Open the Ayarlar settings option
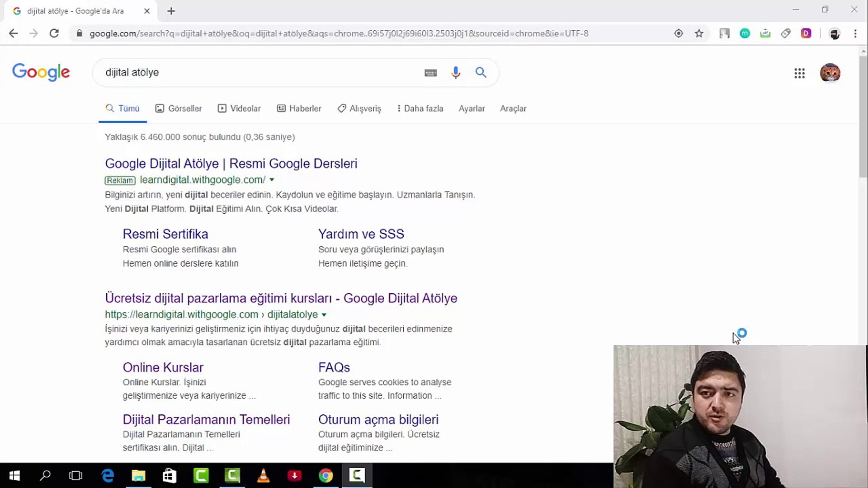Viewport: 868px width, 488px height. (x=472, y=108)
